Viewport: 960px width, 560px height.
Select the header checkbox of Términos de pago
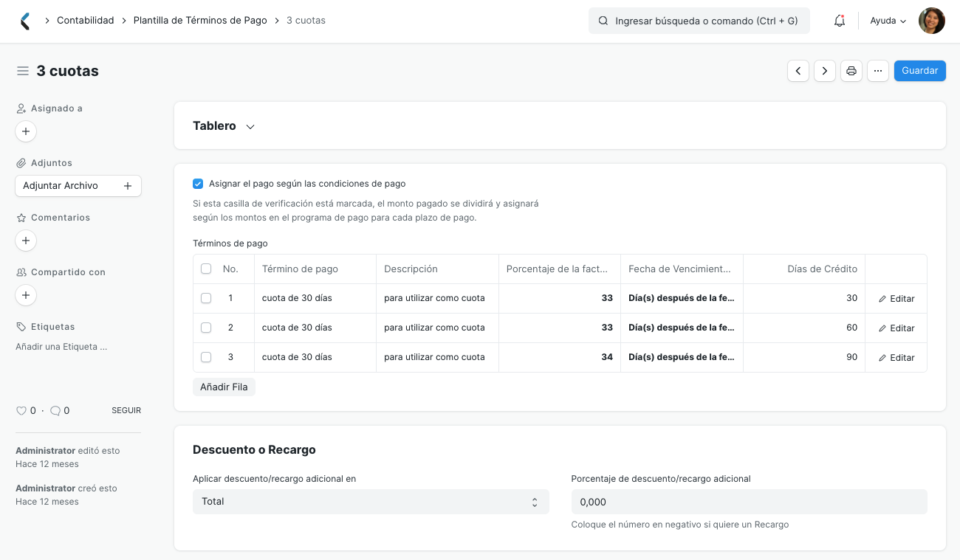(206, 269)
